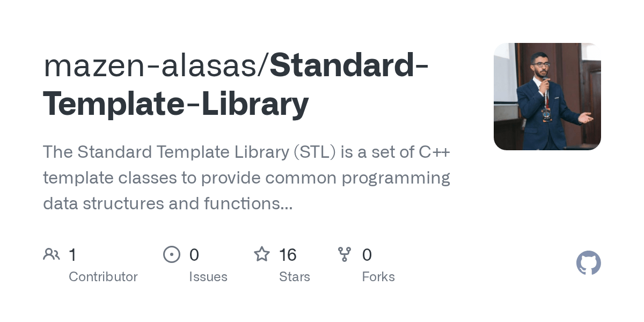Click the Contributor label
Screen dimensions: 644x322
pyautogui.click(x=103, y=277)
